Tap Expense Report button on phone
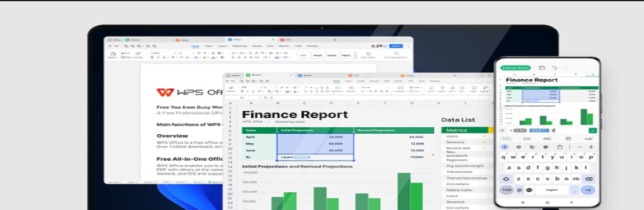 [x=515, y=68]
